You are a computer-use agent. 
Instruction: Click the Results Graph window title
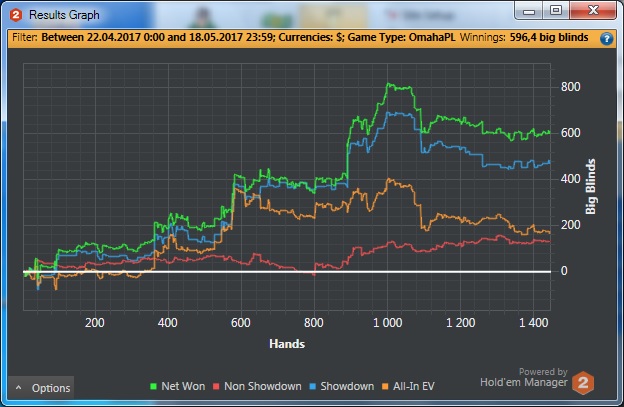coord(64,15)
